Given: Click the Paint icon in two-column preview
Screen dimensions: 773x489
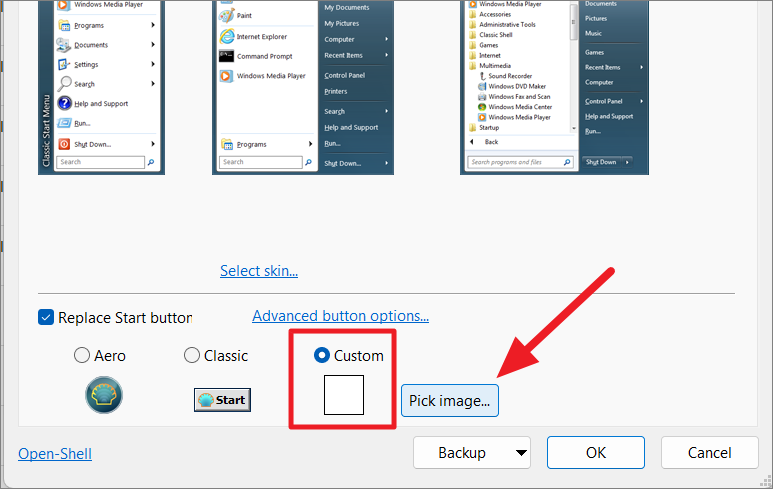Looking at the screenshot, I should 227,16.
